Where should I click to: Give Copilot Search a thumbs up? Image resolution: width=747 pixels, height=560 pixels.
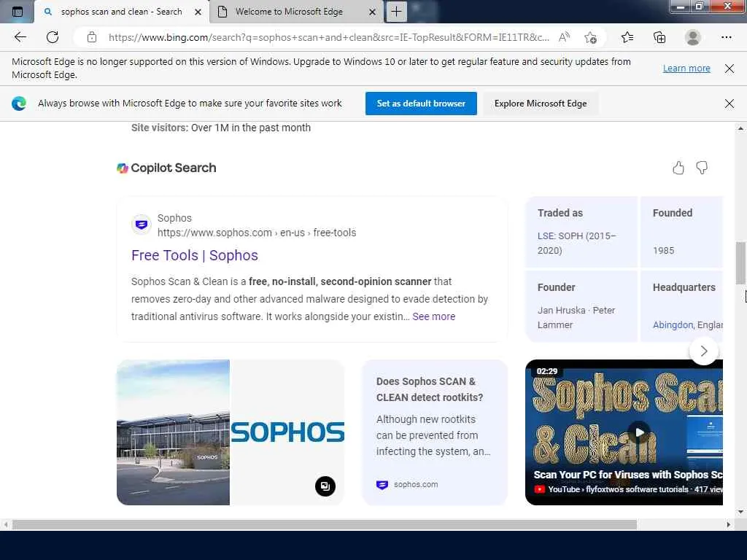678,168
